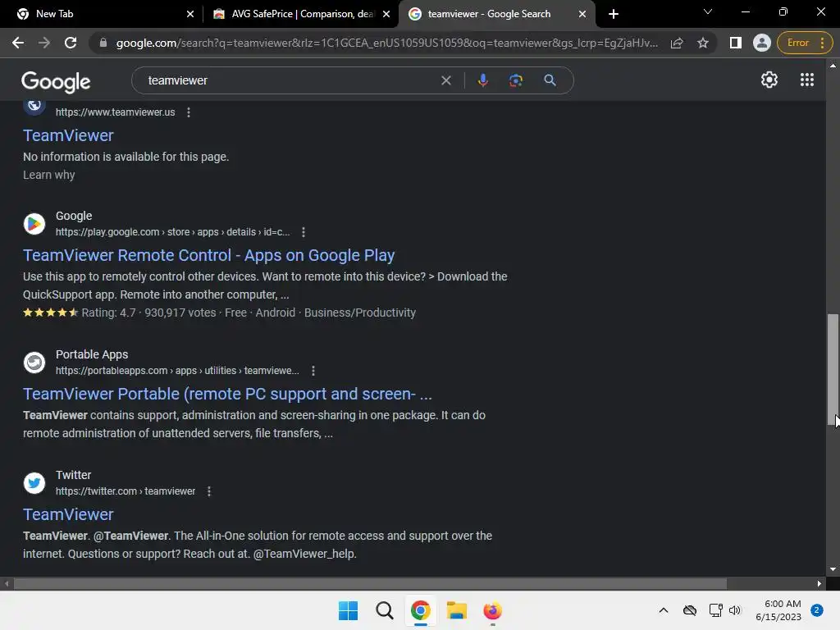The image size is (840, 630).
Task: Open the notification center badge
Action: coord(817,610)
